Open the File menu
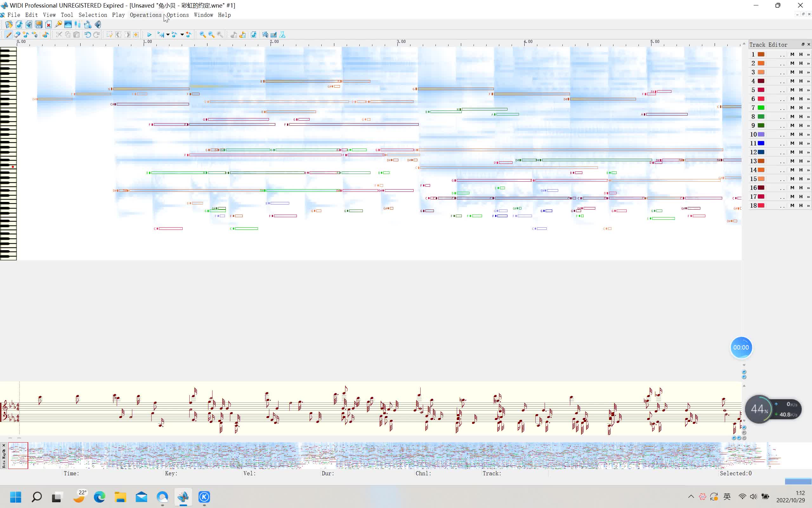This screenshot has width=812, height=508. click(14, 15)
